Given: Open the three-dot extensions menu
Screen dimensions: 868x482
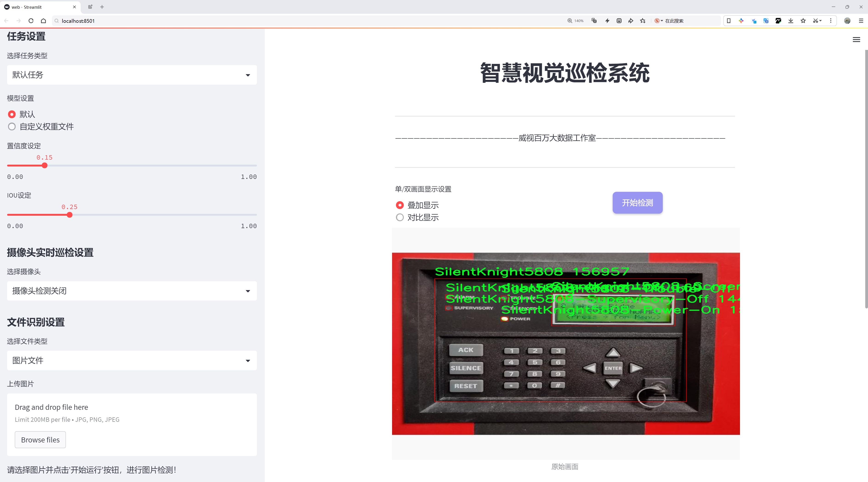Looking at the screenshot, I should coord(831,20).
